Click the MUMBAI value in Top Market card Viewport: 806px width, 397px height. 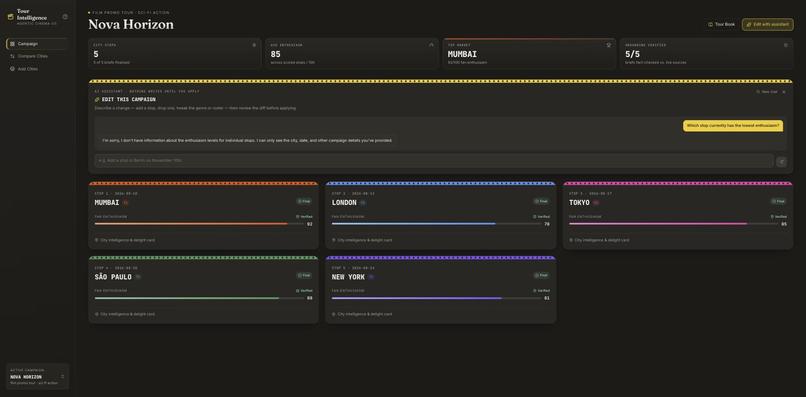click(462, 54)
